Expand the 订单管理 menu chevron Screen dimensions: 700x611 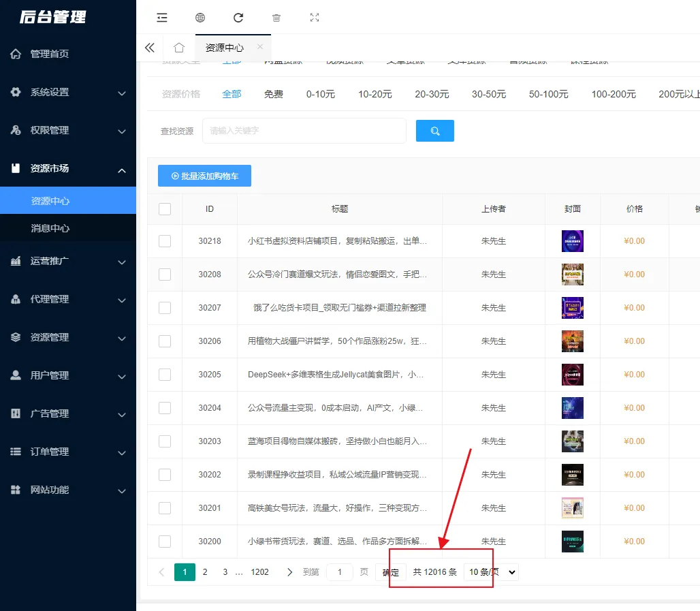pos(121,453)
